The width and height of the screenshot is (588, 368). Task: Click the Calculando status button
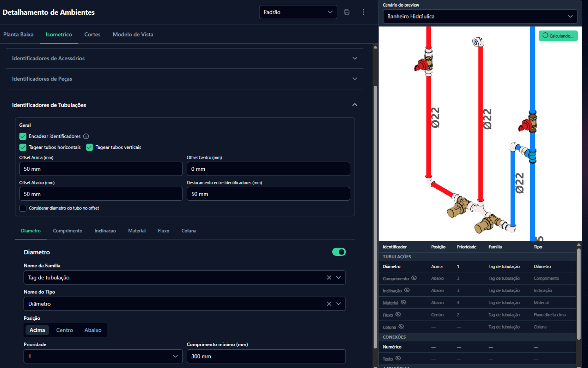click(558, 36)
